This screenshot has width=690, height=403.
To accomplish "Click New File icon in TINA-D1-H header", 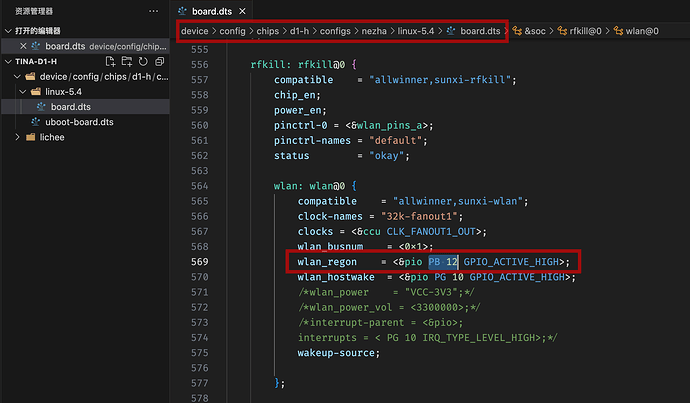I will (110, 61).
